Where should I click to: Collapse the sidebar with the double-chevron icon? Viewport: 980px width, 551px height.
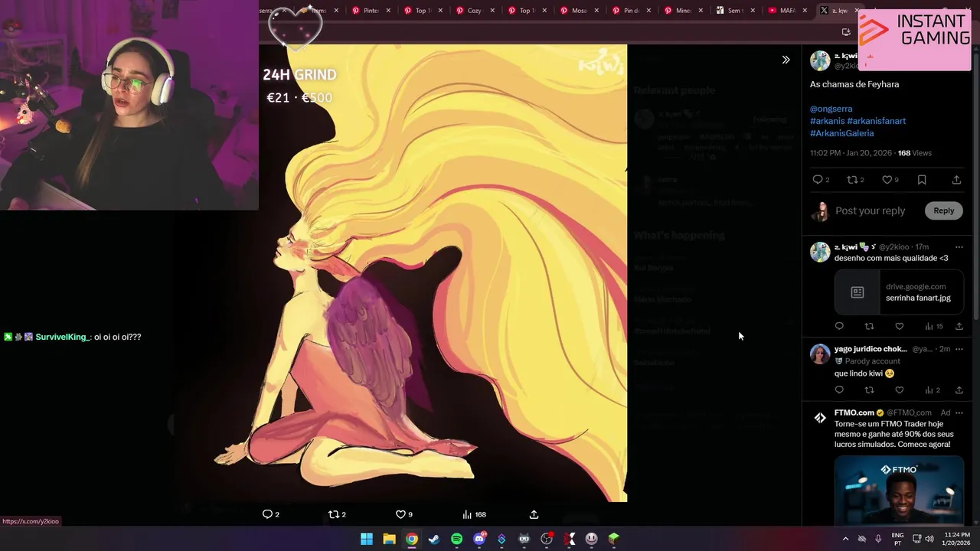[786, 60]
